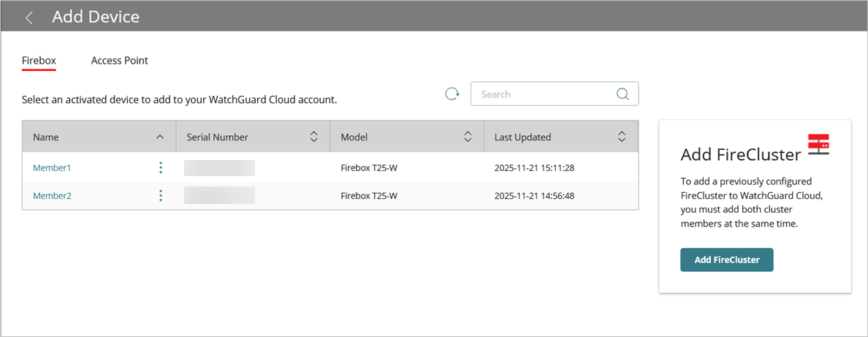Click the redacted serial number for Member2
868x337 pixels.
coord(219,196)
